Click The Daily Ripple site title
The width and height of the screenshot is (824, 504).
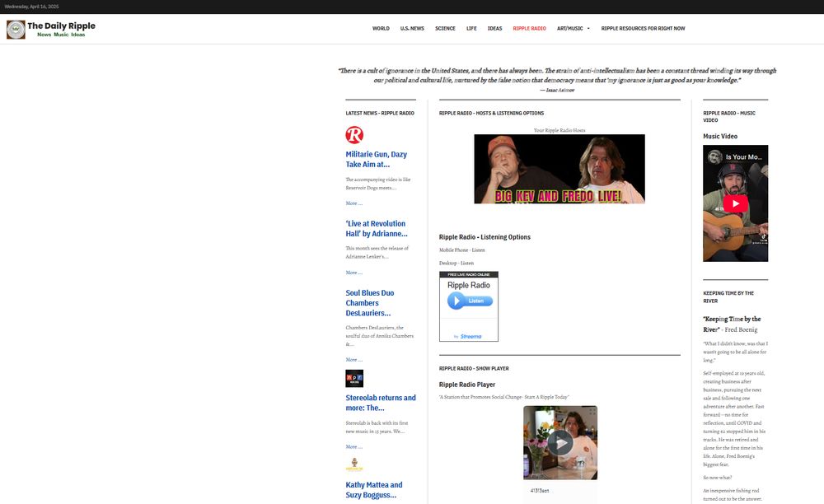tap(62, 26)
